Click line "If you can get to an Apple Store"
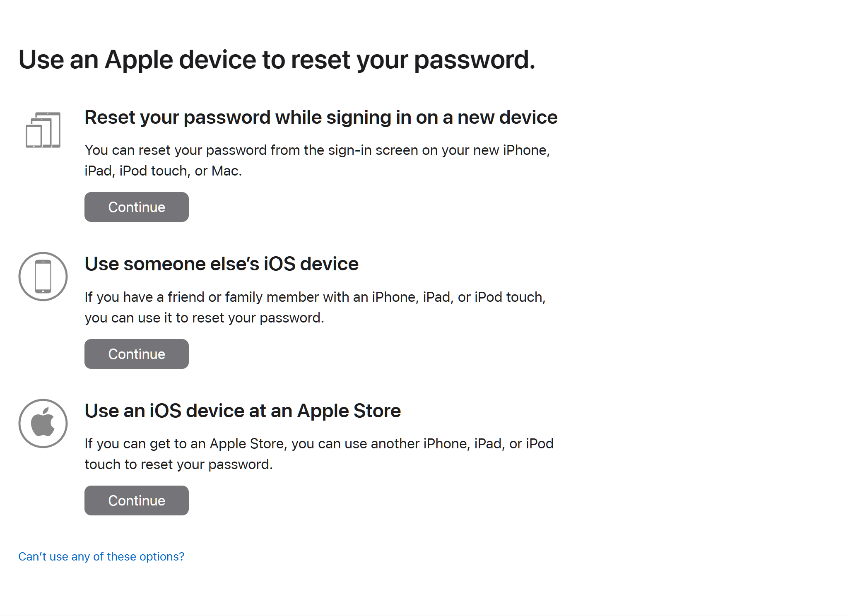The height and width of the screenshot is (616, 848). pyautogui.click(x=319, y=444)
